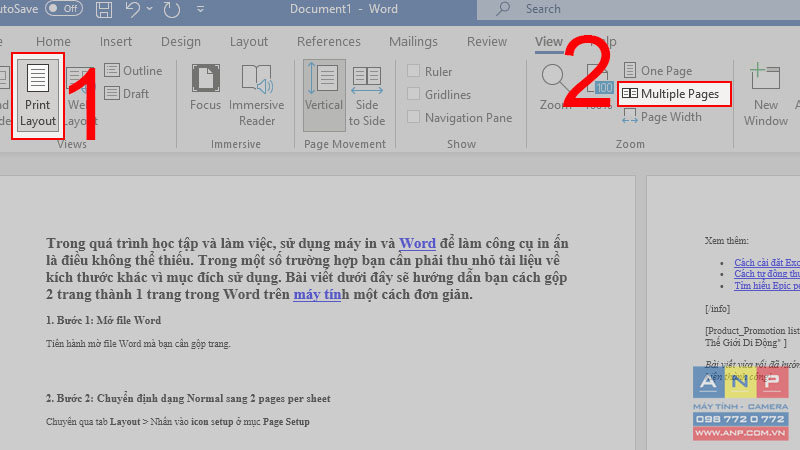Viewport: 800px width, 450px height.
Task: Set zoom to Page Width
Action: point(662,117)
